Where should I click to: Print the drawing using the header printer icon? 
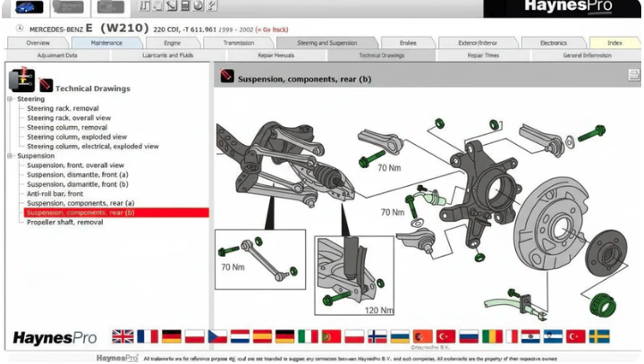[x=634, y=75]
